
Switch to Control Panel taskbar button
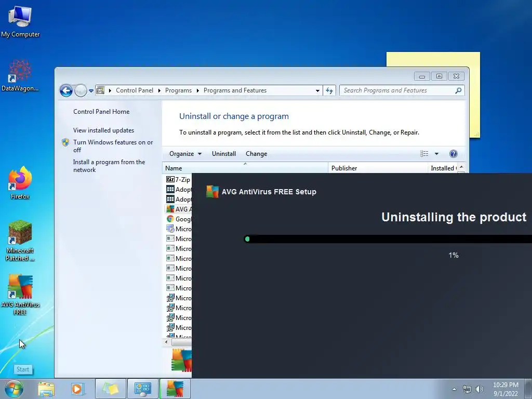[x=142, y=389]
